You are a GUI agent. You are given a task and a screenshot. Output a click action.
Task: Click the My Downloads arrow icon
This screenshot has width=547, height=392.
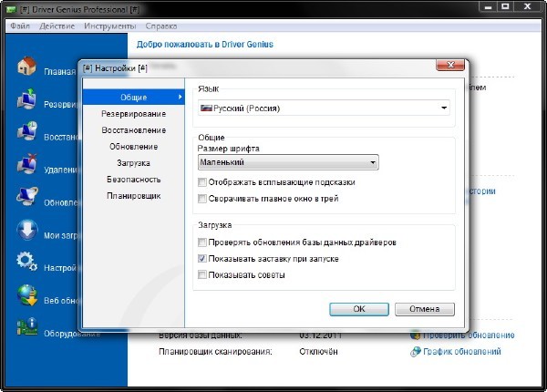coord(26,230)
